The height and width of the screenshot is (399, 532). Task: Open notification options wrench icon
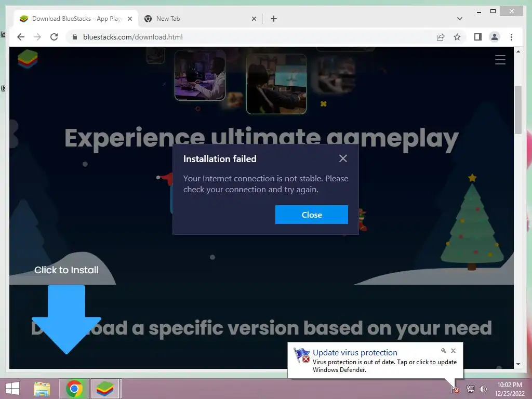pyautogui.click(x=444, y=351)
